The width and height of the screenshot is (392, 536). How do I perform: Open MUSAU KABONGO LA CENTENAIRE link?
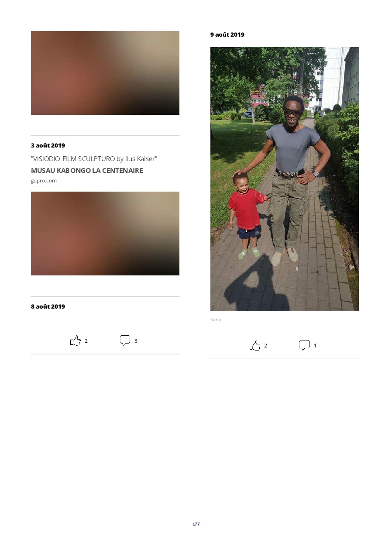87,170
